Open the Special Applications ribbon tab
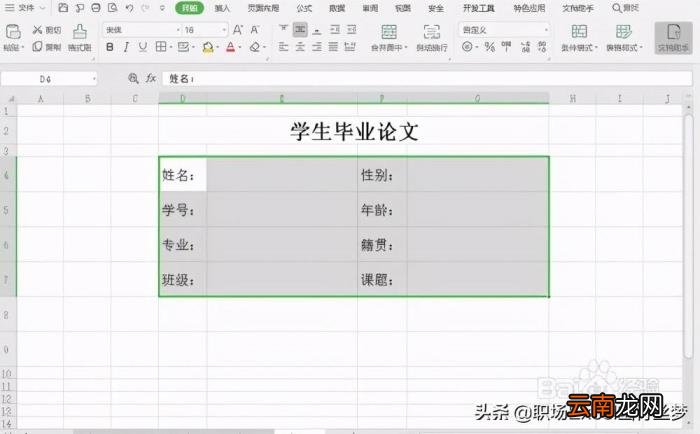The image size is (700, 434). point(529,8)
